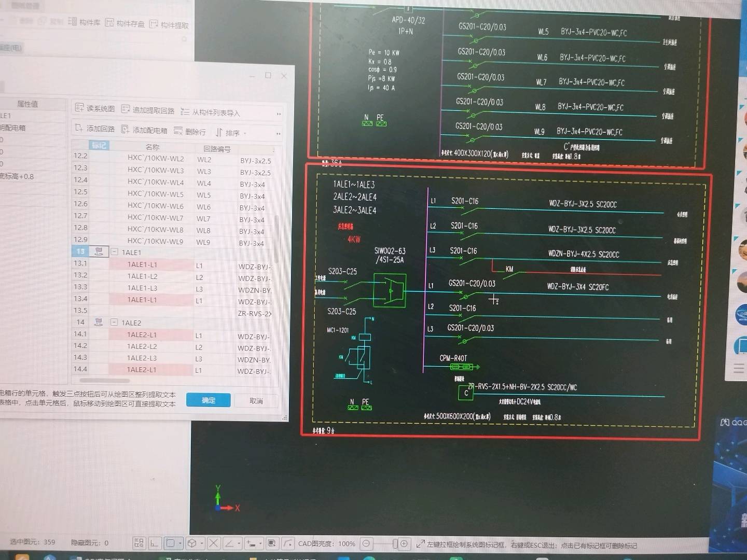This screenshot has height=560, width=747.
Task: Click 追加提取回路 in the dialog toolbar
Action: 148,110
